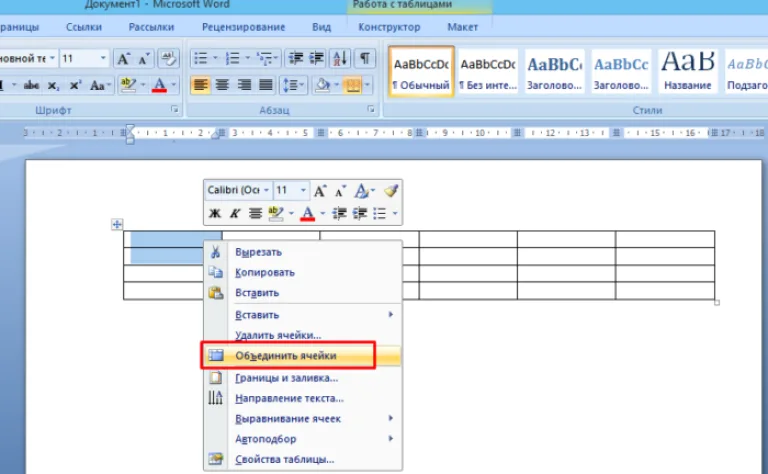Open the Шрифт dialog launcher arrow
Screen dimensions: 768x474
coord(174,110)
